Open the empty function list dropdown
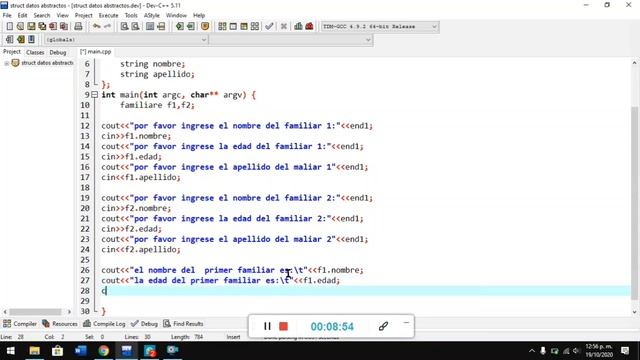Image resolution: width=640 pixels, height=360 pixels. point(368,40)
